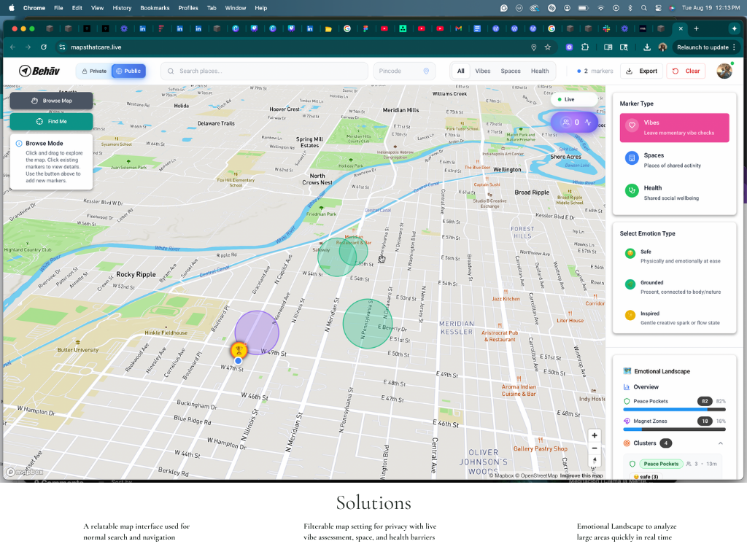Select the Vibes filter tab
This screenshot has width=747, height=560.
click(x=483, y=71)
